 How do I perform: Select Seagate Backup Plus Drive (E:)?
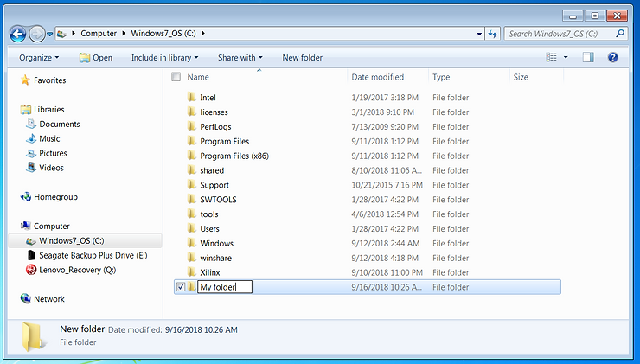pos(93,255)
